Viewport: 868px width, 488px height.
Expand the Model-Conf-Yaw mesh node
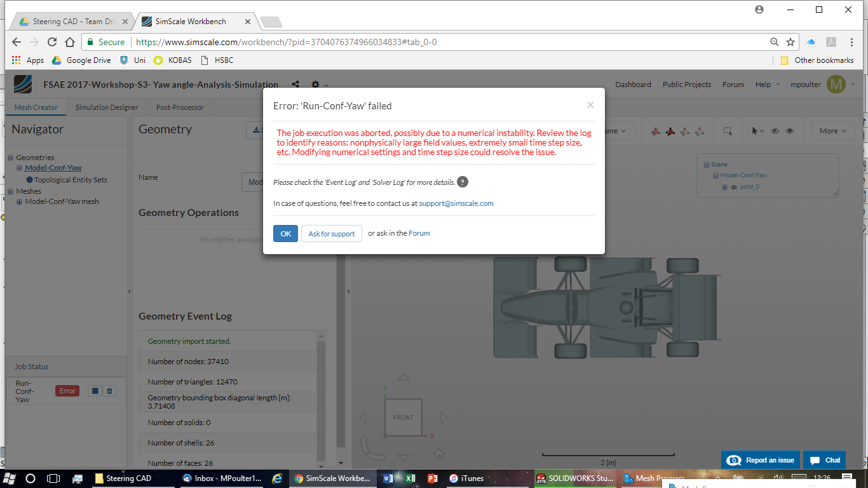click(20, 202)
